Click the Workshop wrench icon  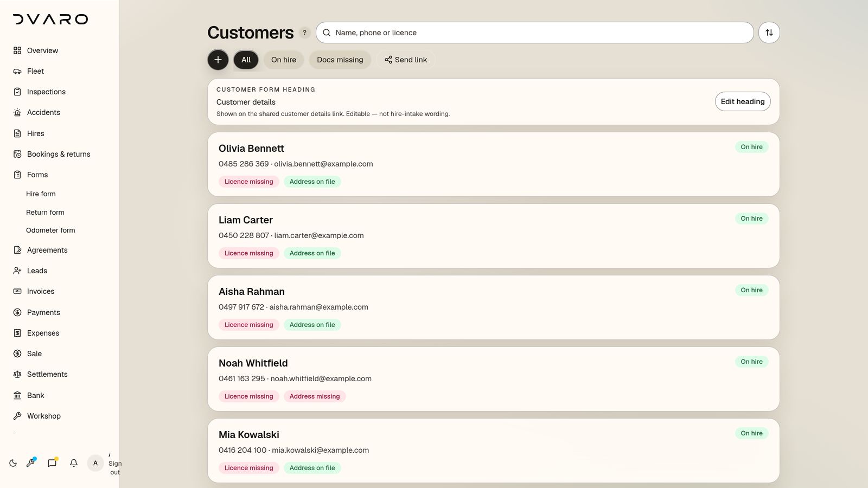click(17, 416)
